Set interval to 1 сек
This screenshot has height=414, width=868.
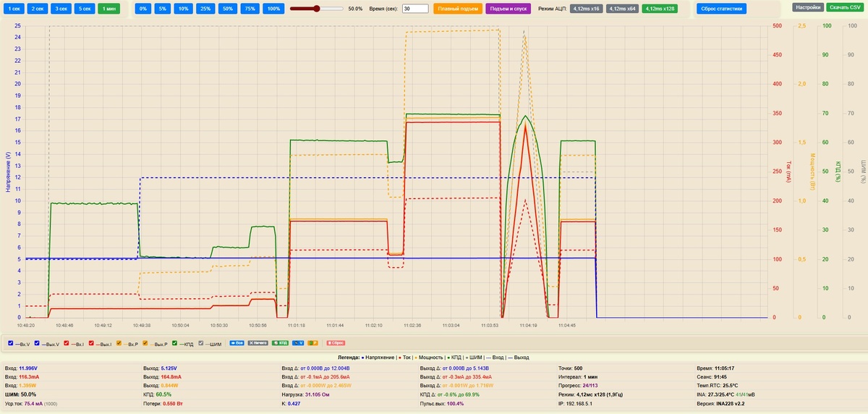14,9
